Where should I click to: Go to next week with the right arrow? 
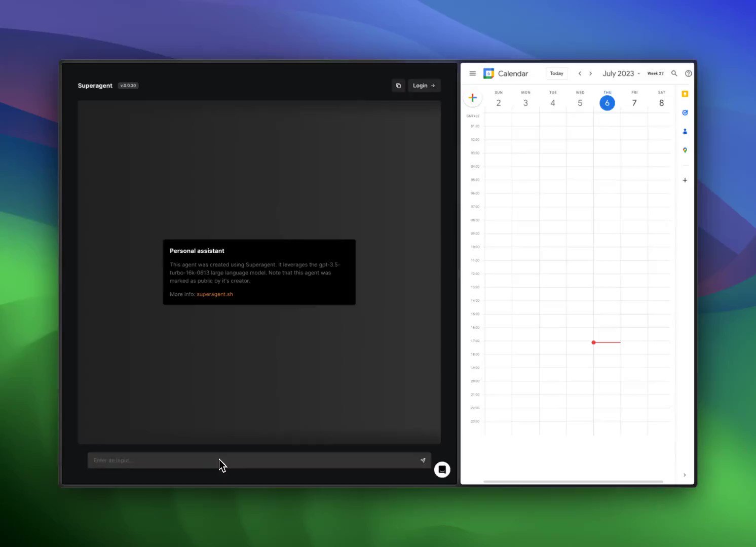[591, 73]
